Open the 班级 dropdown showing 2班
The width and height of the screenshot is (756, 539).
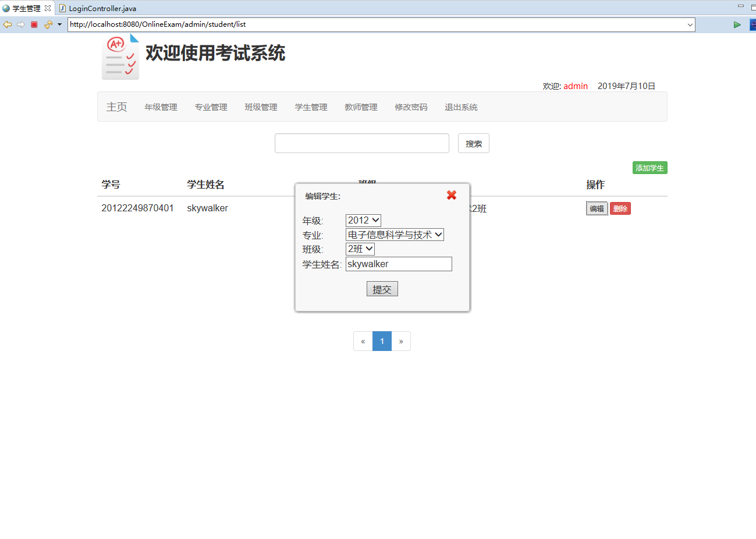[360, 249]
